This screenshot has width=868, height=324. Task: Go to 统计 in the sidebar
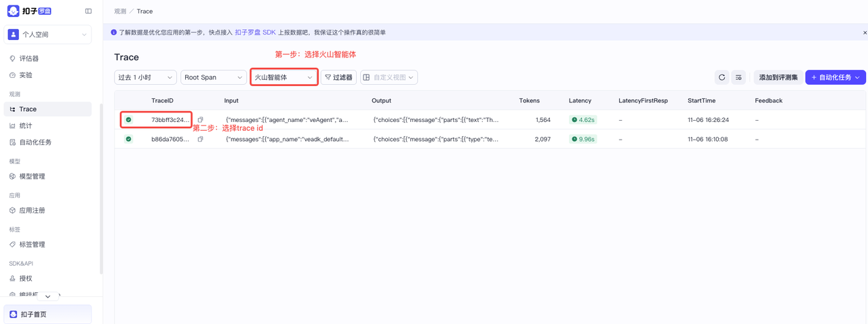tap(26, 125)
